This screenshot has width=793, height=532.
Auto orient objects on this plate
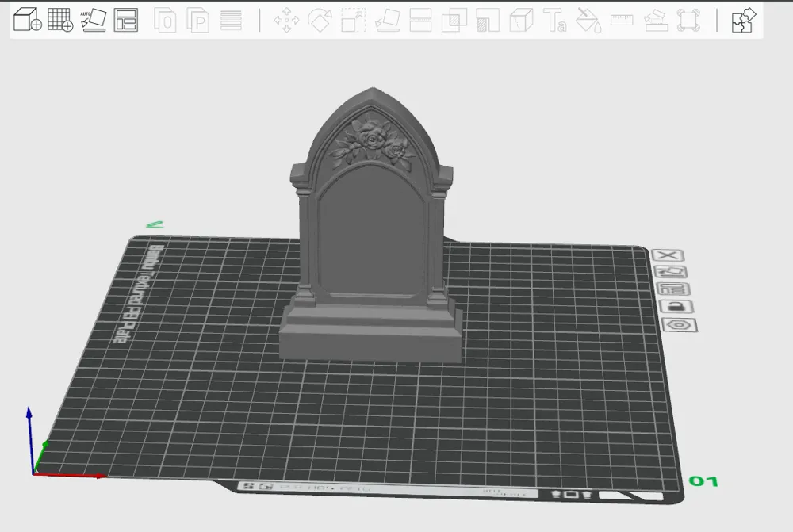(x=671, y=272)
